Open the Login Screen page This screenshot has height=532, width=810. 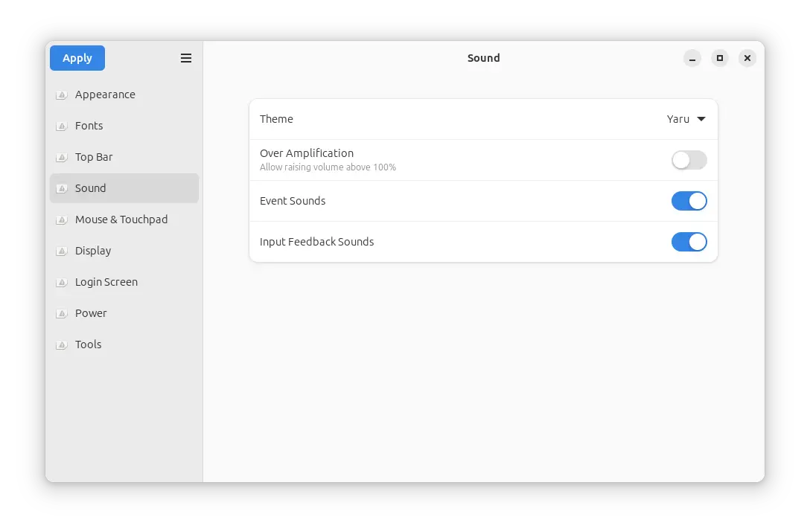106,282
